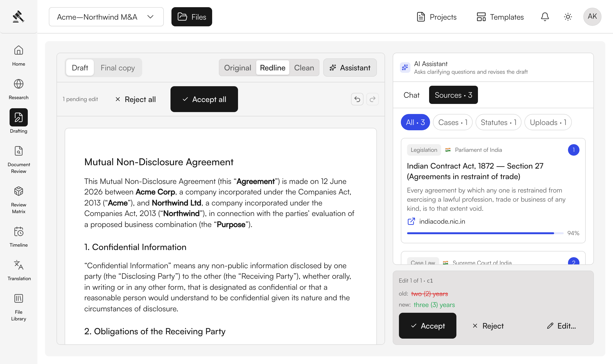The image size is (613, 364).
Task: Reject all pending edits
Action: coord(135,99)
